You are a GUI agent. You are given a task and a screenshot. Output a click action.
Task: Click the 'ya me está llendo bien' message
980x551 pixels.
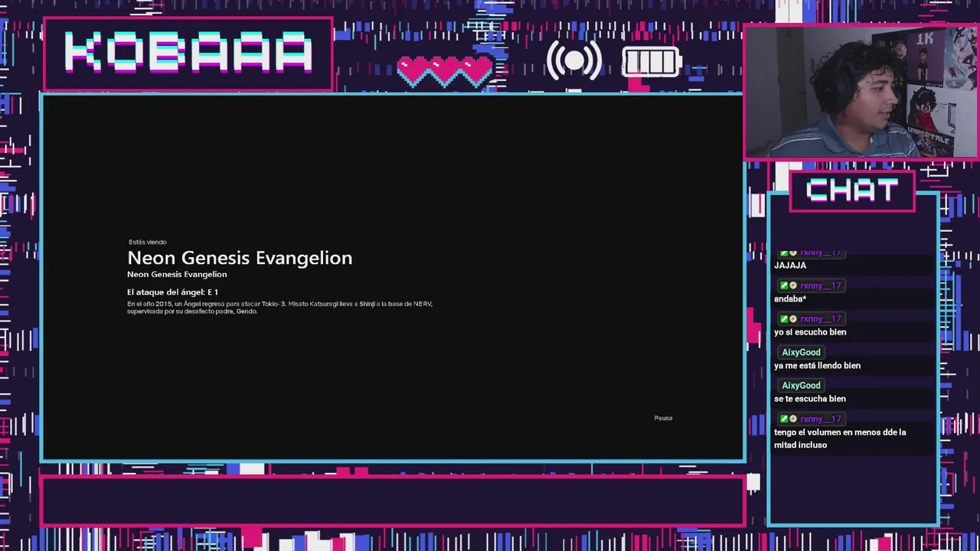coord(817,366)
